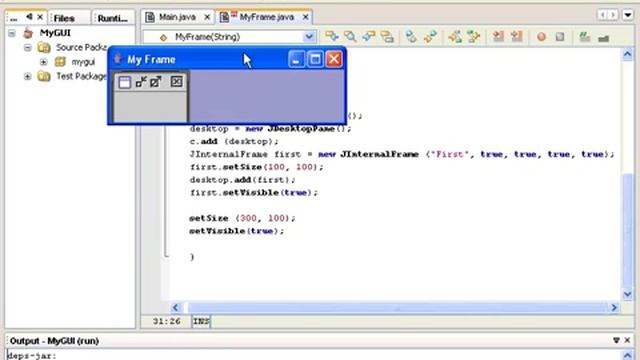Expand the mygui package node

click(43, 62)
